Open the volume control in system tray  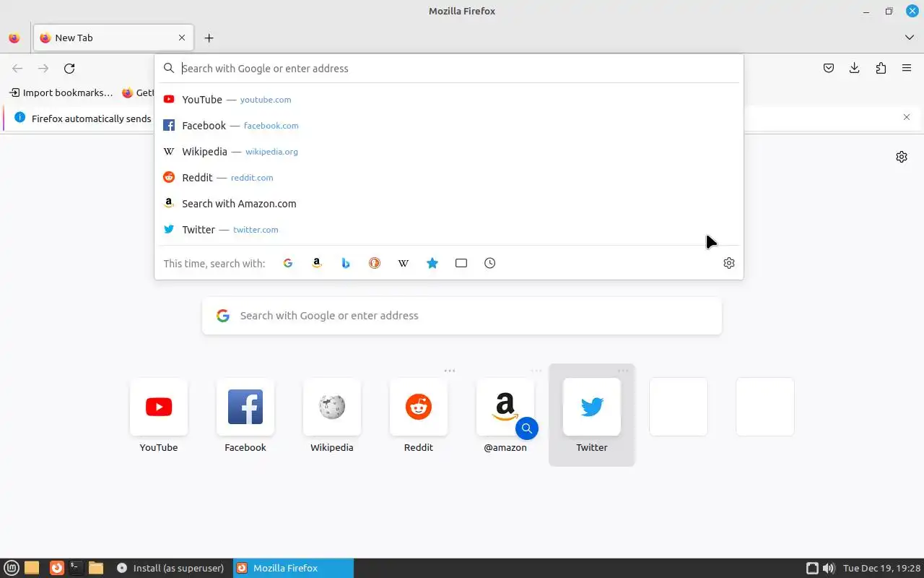tap(829, 568)
